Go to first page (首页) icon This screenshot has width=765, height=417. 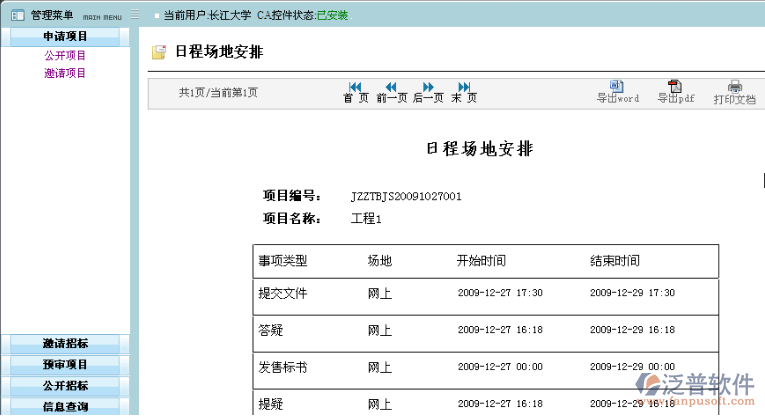355,87
